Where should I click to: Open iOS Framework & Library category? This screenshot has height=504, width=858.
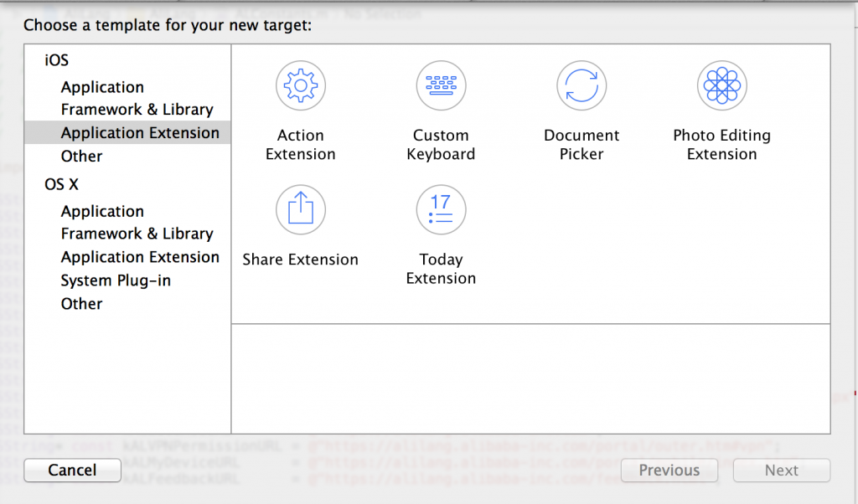(137, 110)
